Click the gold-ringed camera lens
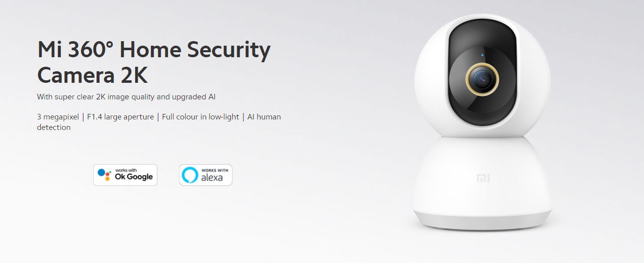The image size is (644, 263). coord(482,80)
